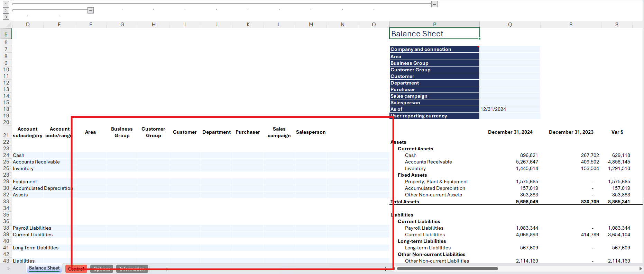Switch to the Options sheet tab
This screenshot has height=274, width=644.
tap(102, 269)
